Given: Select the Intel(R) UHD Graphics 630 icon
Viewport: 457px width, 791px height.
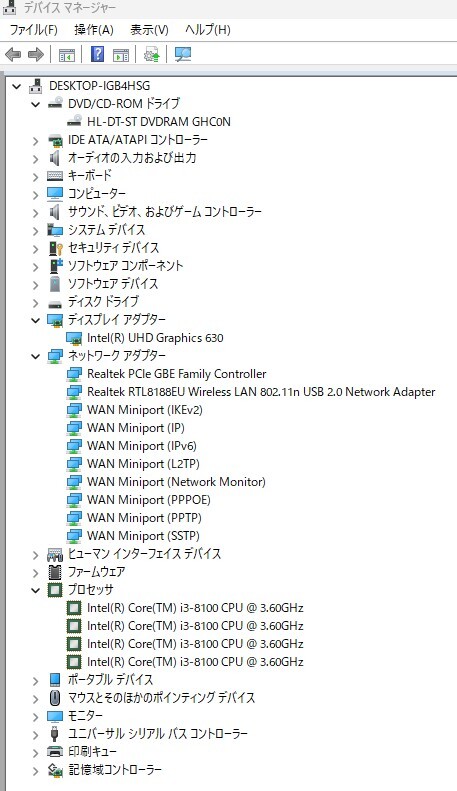Looking at the screenshot, I should [74, 338].
